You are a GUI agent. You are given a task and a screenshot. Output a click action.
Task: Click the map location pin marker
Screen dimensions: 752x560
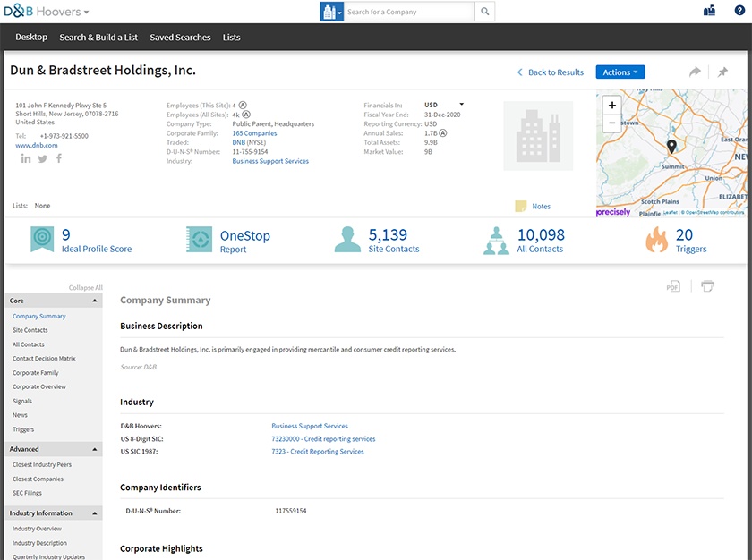(672, 147)
